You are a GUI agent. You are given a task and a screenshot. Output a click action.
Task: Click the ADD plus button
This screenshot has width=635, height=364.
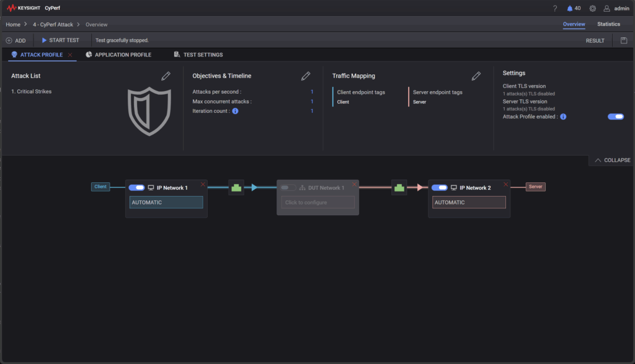click(x=16, y=40)
